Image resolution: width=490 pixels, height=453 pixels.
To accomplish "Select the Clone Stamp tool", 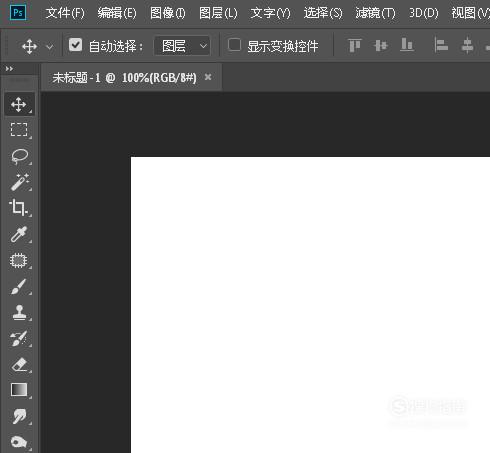I will click(19, 312).
